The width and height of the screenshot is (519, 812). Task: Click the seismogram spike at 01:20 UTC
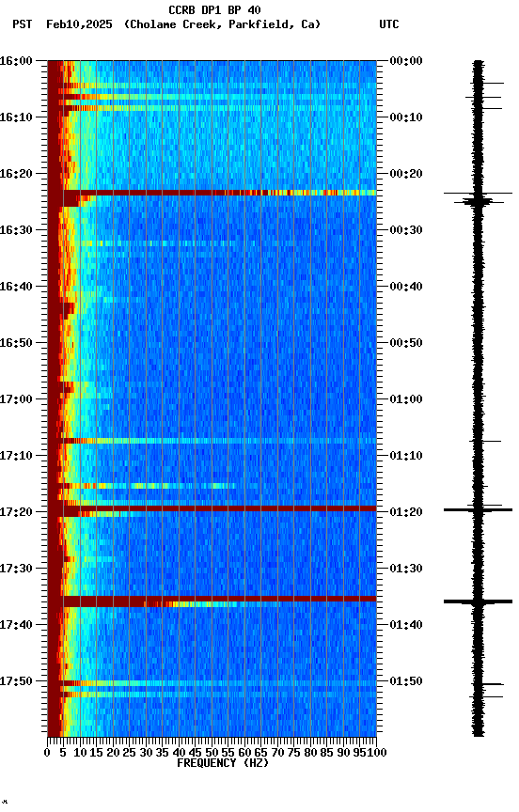478,510
